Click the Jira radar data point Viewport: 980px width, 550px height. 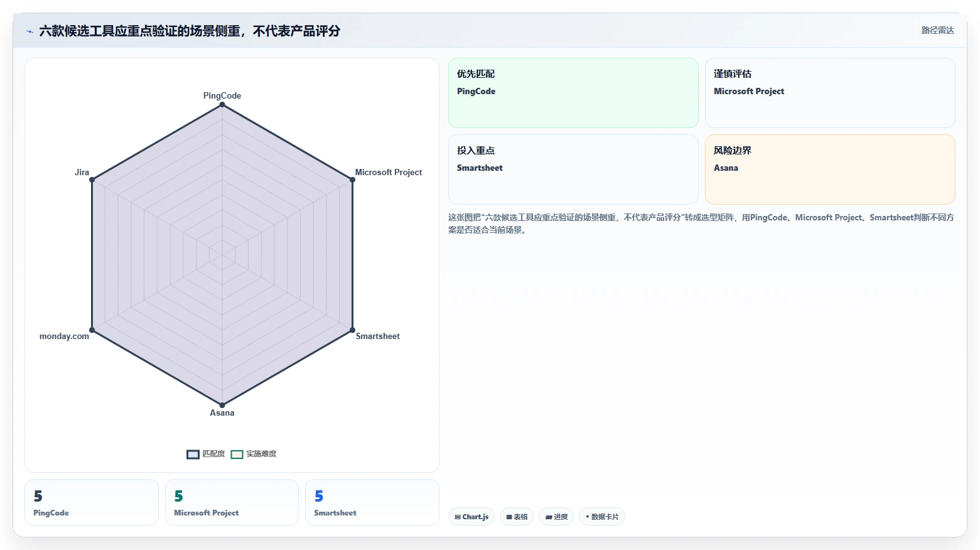pos(92,180)
